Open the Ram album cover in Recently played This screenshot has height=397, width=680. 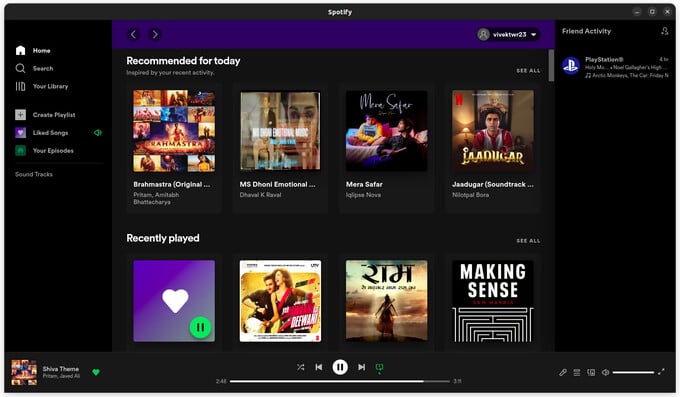click(386, 301)
